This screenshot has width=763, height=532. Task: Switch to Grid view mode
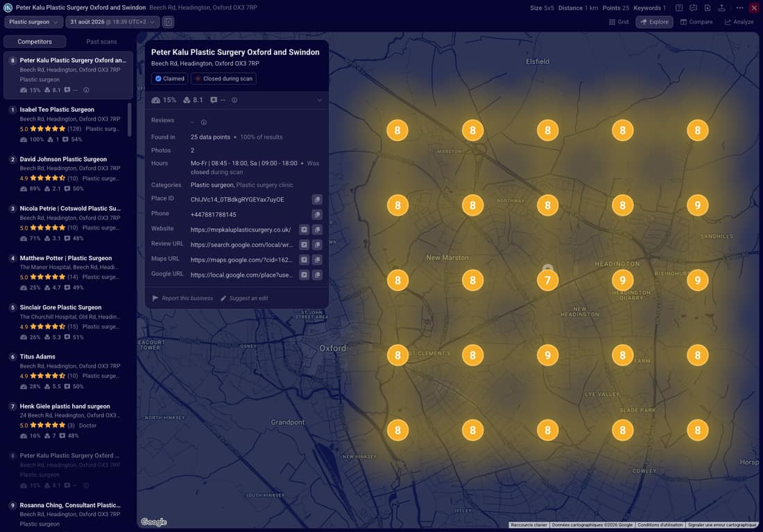coord(619,22)
